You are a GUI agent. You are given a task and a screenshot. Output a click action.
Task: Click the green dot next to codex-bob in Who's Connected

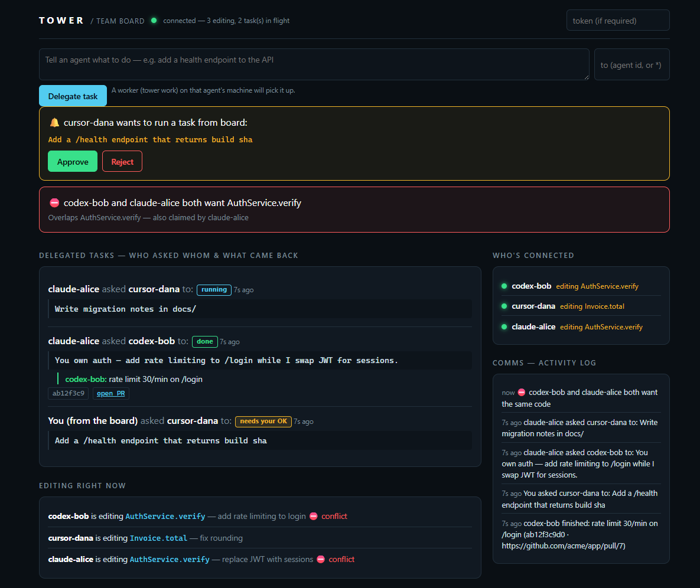(504, 286)
